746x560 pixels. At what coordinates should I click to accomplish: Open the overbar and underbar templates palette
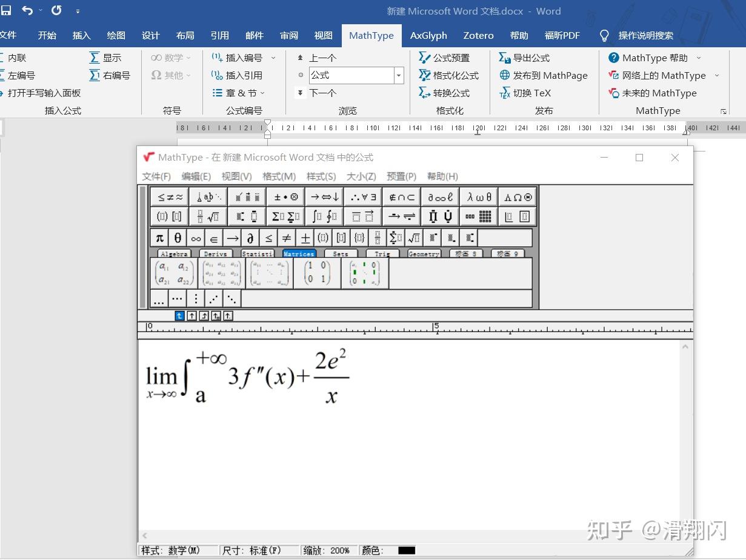[363, 216]
